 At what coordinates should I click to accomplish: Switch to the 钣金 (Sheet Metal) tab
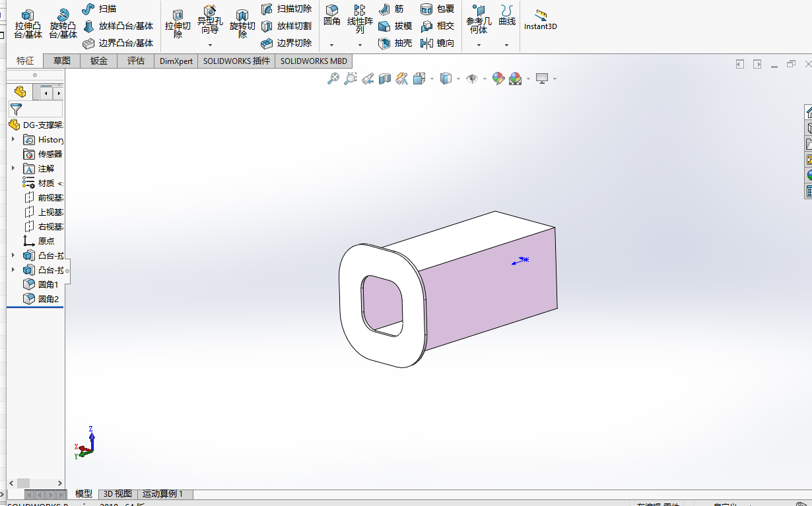(98, 61)
